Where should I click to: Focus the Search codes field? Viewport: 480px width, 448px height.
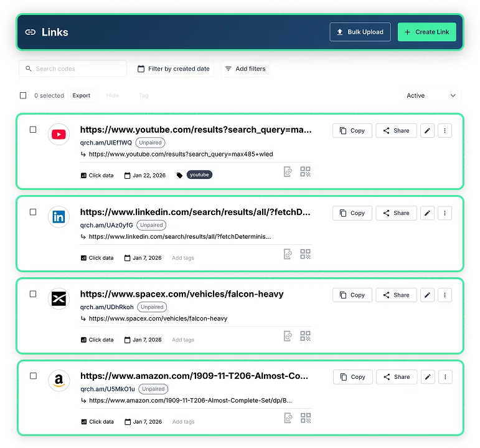click(x=73, y=69)
